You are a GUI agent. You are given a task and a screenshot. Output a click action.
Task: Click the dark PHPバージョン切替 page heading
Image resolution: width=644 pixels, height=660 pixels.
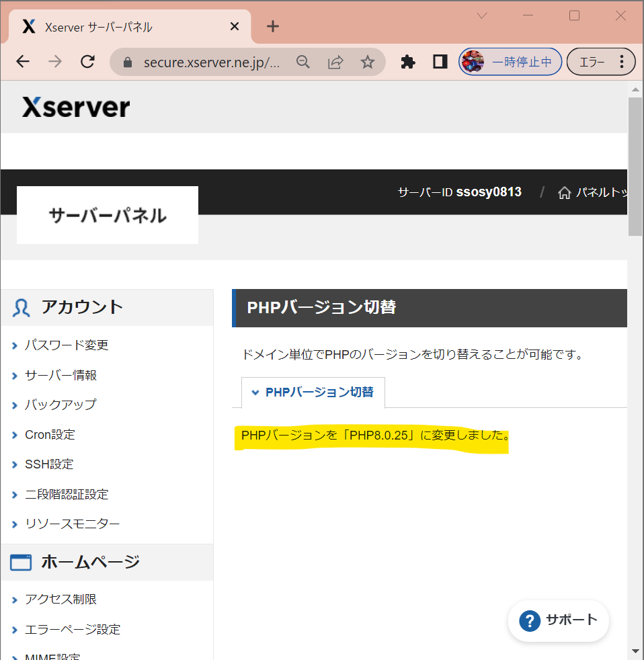430,308
